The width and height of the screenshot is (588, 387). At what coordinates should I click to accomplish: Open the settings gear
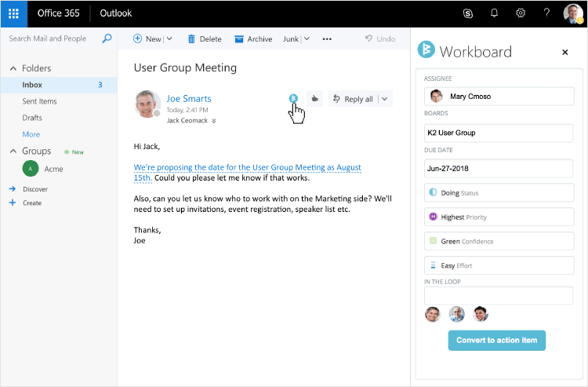point(521,13)
